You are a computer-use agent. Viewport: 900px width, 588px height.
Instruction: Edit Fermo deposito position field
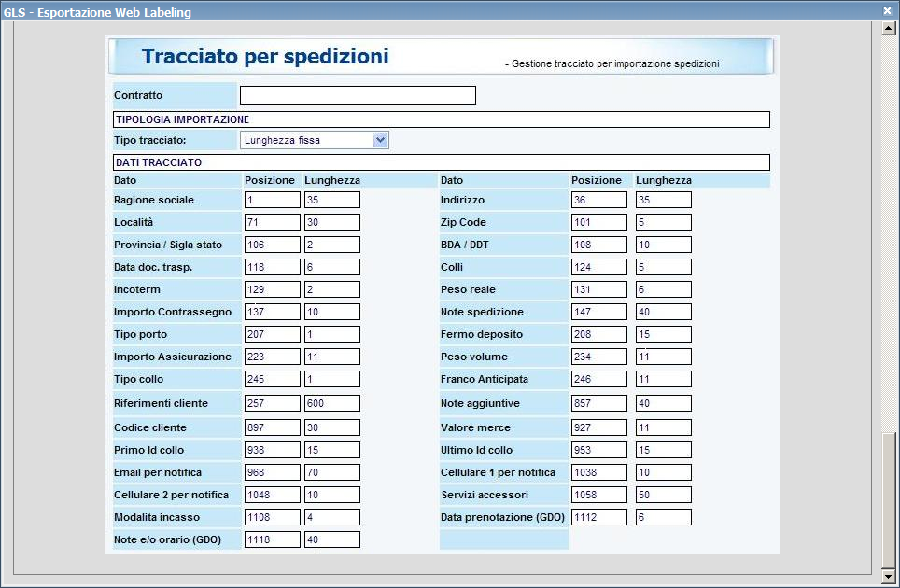(599, 334)
